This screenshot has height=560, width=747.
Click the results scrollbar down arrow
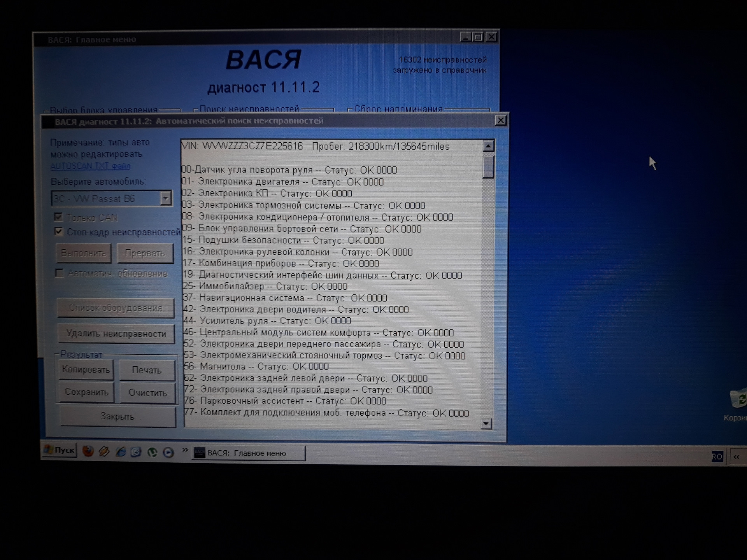click(486, 423)
